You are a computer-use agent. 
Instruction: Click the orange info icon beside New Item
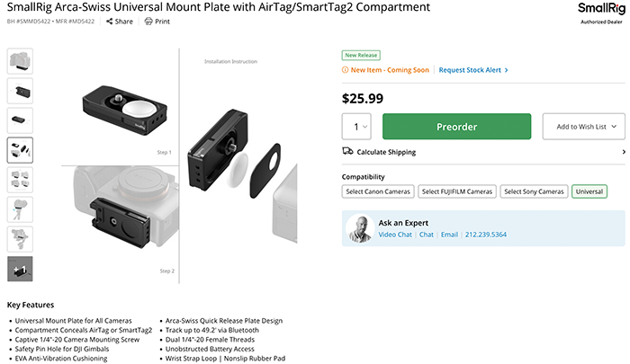[346, 70]
